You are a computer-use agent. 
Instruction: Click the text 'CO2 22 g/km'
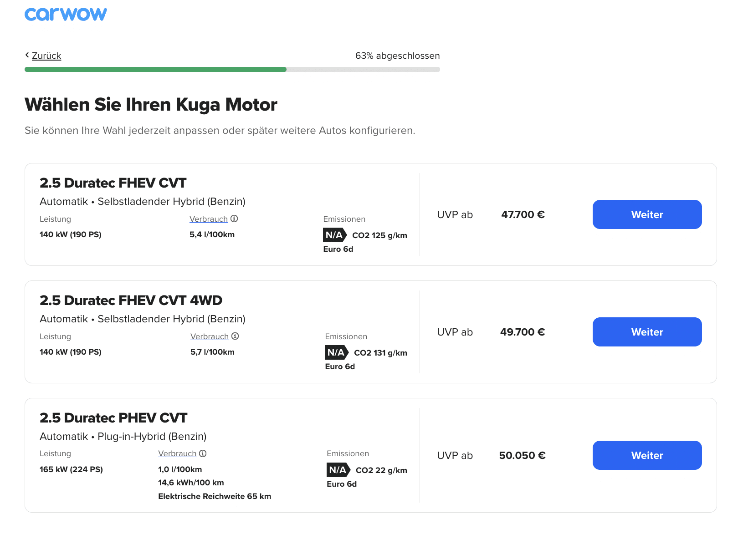click(x=381, y=470)
